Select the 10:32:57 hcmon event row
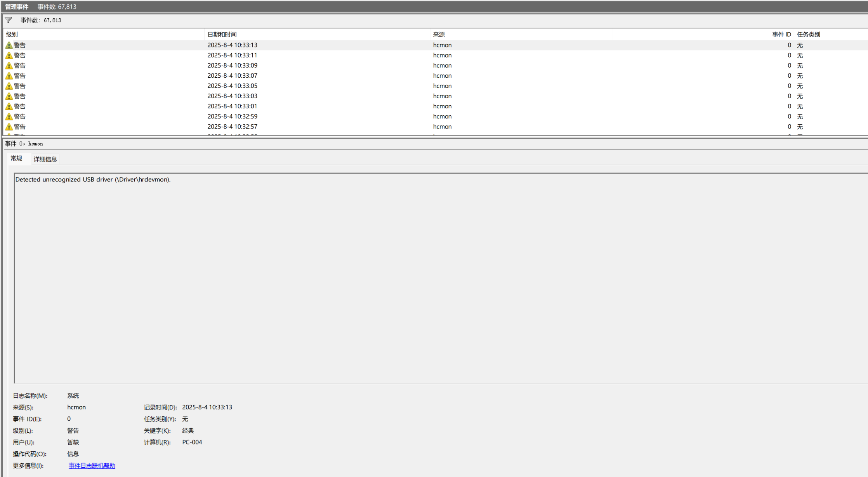 pyautogui.click(x=232, y=127)
